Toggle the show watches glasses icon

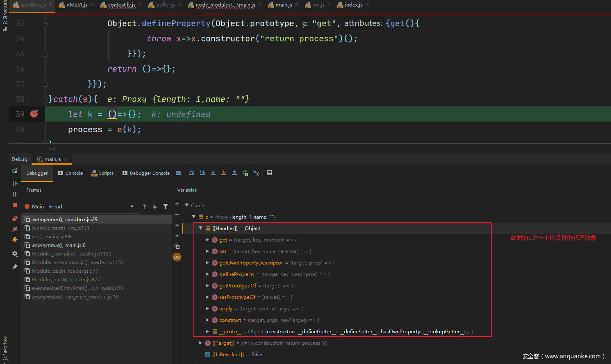pyautogui.click(x=177, y=257)
